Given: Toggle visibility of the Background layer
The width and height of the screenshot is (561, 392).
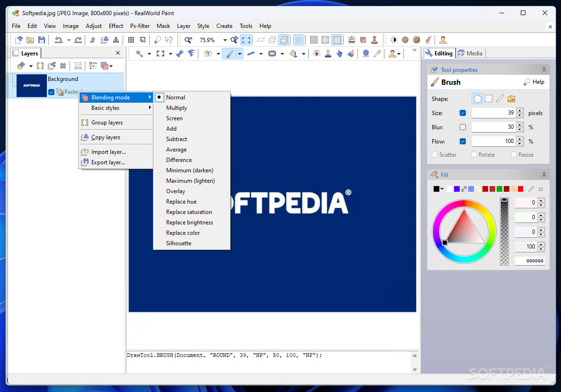Looking at the screenshot, I should point(51,92).
